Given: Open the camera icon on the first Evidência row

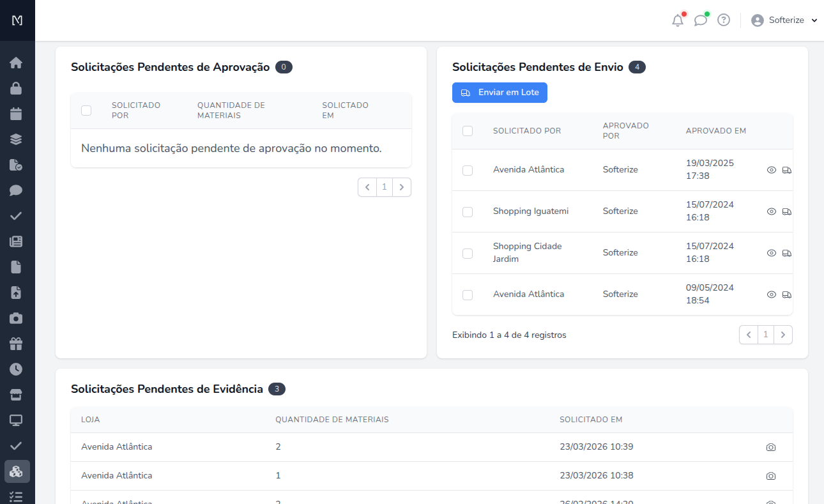Looking at the screenshot, I should coord(770,447).
